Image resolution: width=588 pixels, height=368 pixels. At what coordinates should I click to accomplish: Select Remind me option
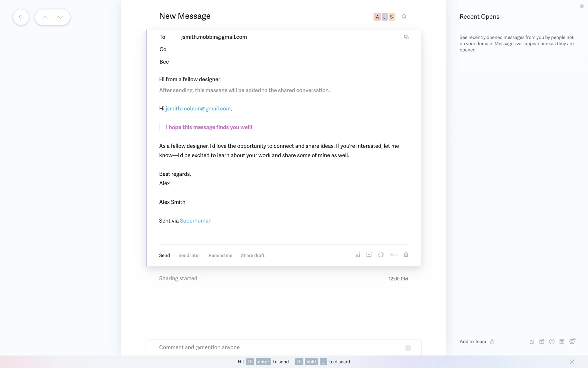pos(220,255)
